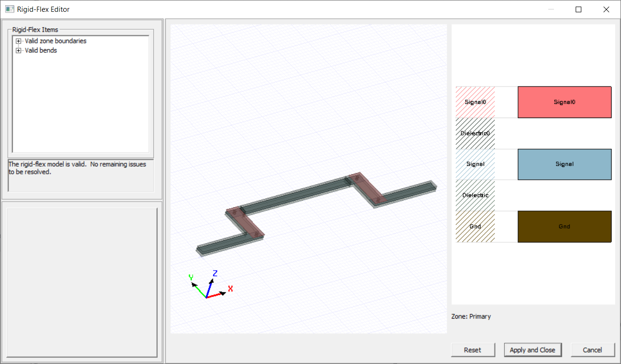621x364 pixels.
Task: Select the hatched Signal0 cell in the cross-section
Action: point(475,102)
